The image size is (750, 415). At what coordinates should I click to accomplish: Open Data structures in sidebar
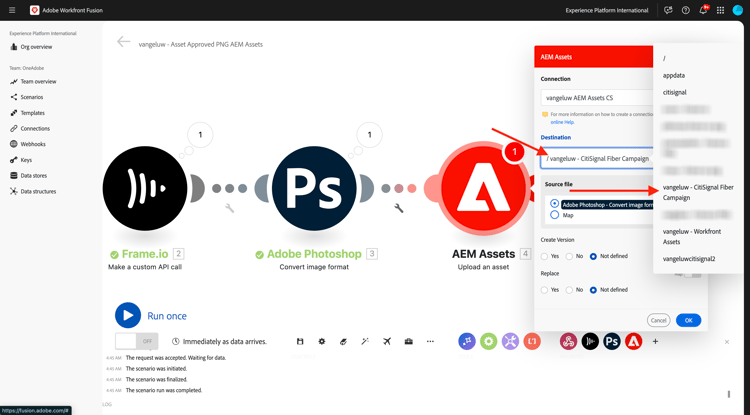click(x=33, y=191)
